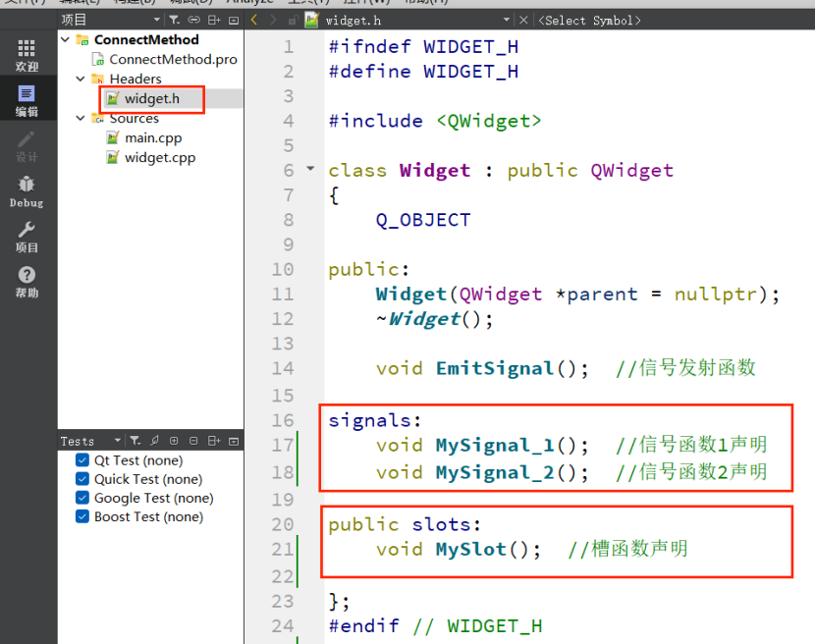Click line number 10 in gutter
The height and width of the screenshot is (644, 815).
[283, 269]
